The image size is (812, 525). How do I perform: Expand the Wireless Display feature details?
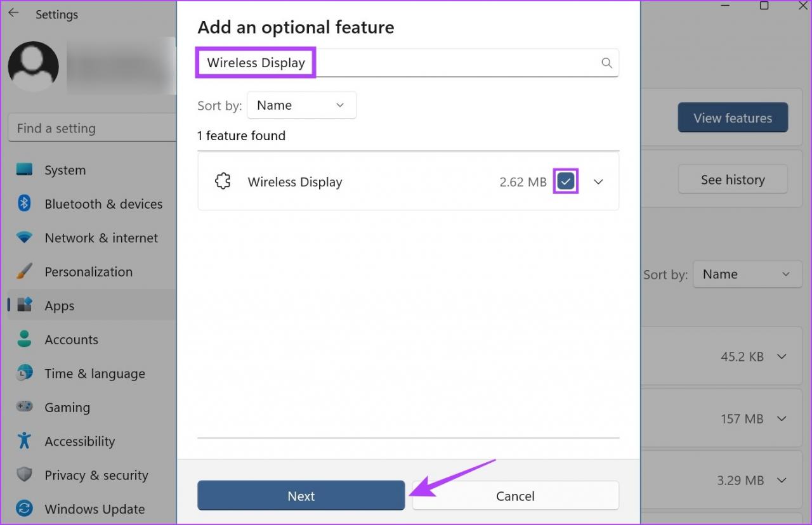point(598,182)
